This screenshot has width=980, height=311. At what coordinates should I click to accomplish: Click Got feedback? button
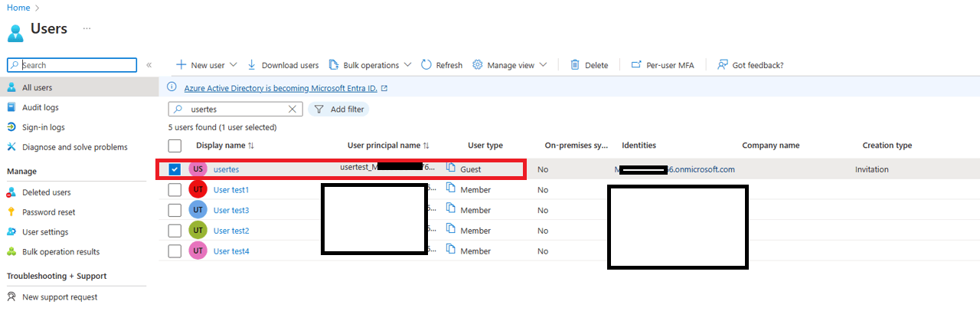(750, 65)
